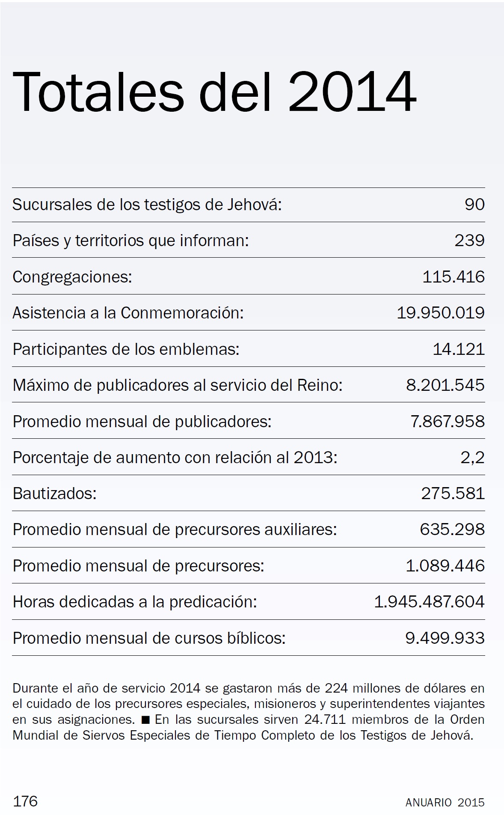This screenshot has width=504, height=815.
Task: Select the "Horas dedicadas a la predicación" label
Action: [135, 602]
